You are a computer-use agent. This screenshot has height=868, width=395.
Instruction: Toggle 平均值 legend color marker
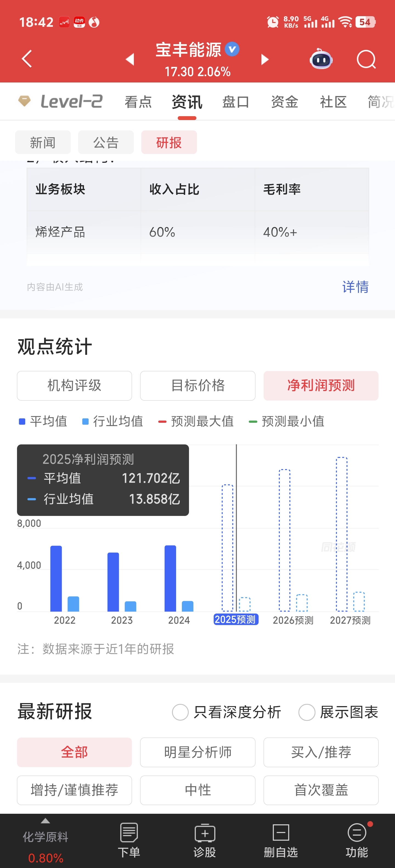click(22, 421)
